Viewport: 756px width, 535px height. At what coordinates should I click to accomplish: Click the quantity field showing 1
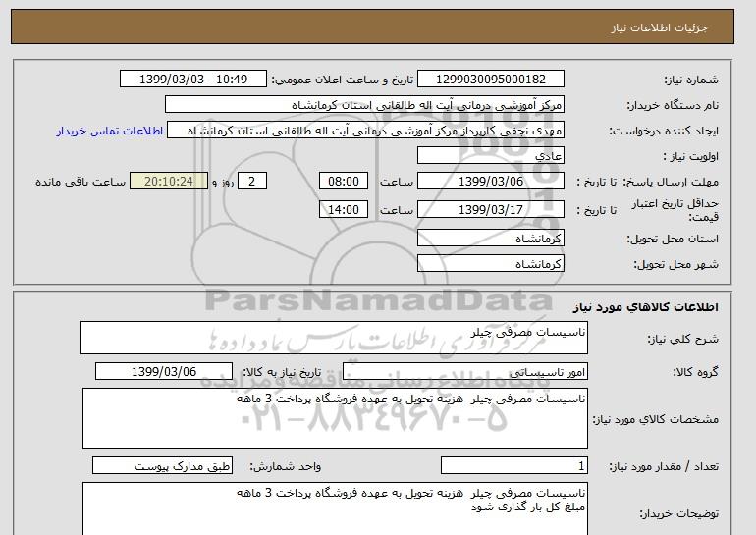tap(513, 466)
